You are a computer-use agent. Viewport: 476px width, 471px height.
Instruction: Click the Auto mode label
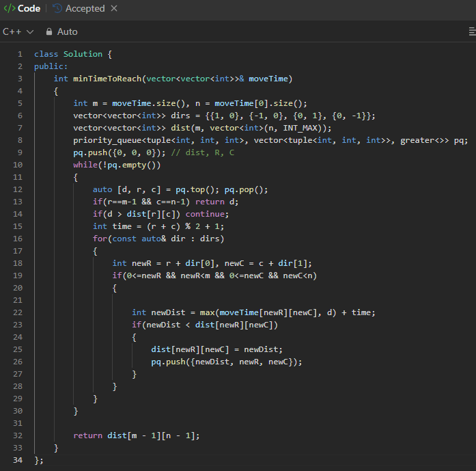point(67,31)
